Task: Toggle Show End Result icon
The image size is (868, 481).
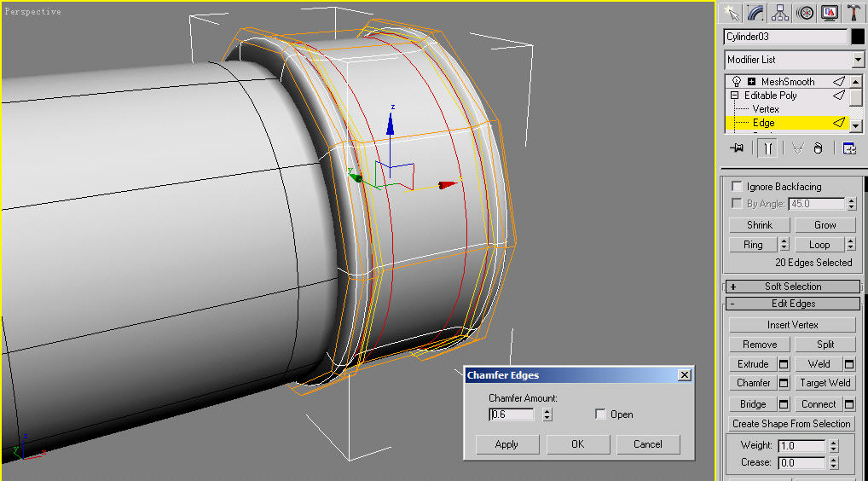Action: tap(767, 148)
